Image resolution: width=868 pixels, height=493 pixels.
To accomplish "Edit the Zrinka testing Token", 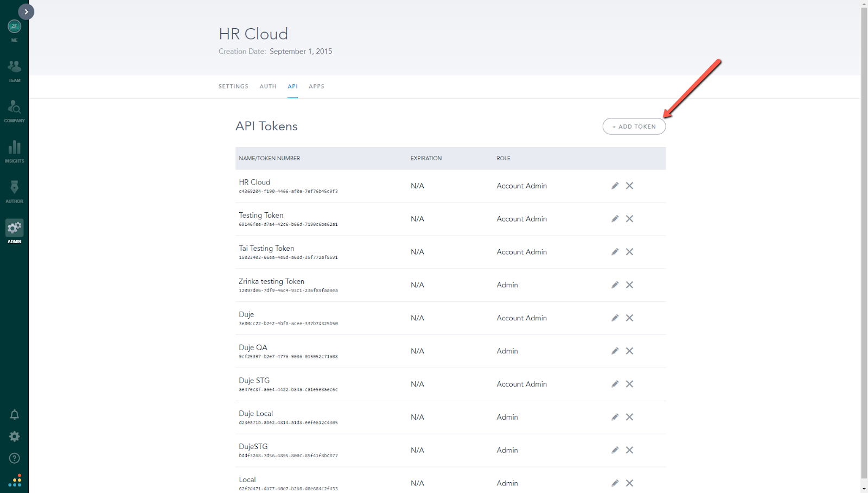I will click(615, 285).
